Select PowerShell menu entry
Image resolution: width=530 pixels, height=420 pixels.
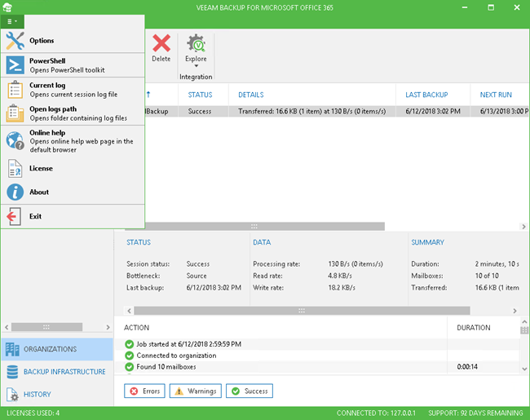73,65
